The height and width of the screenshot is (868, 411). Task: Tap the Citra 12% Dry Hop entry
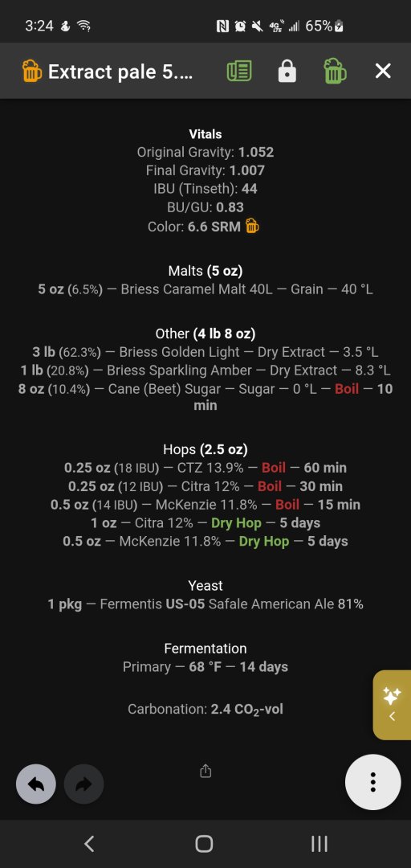pyautogui.click(x=205, y=522)
